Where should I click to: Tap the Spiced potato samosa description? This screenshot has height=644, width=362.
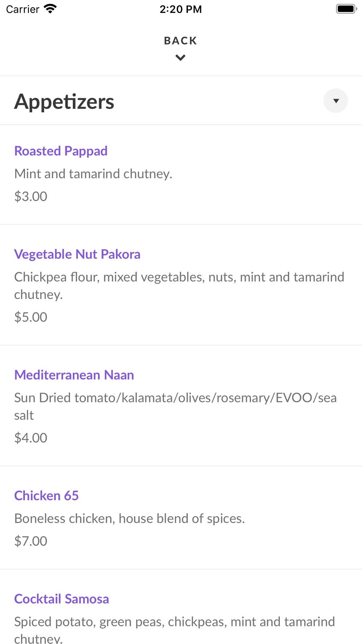tap(174, 628)
